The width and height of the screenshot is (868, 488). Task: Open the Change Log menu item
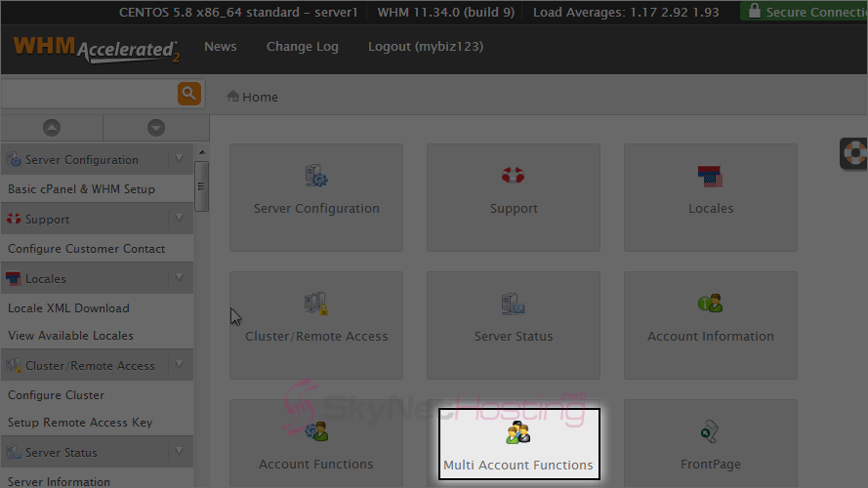pyautogui.click(x=303, y=47)
